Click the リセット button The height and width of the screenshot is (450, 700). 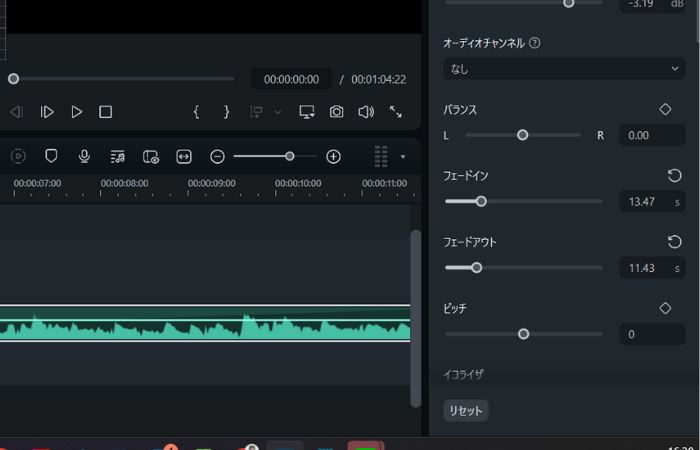click(x=466, y=411)
